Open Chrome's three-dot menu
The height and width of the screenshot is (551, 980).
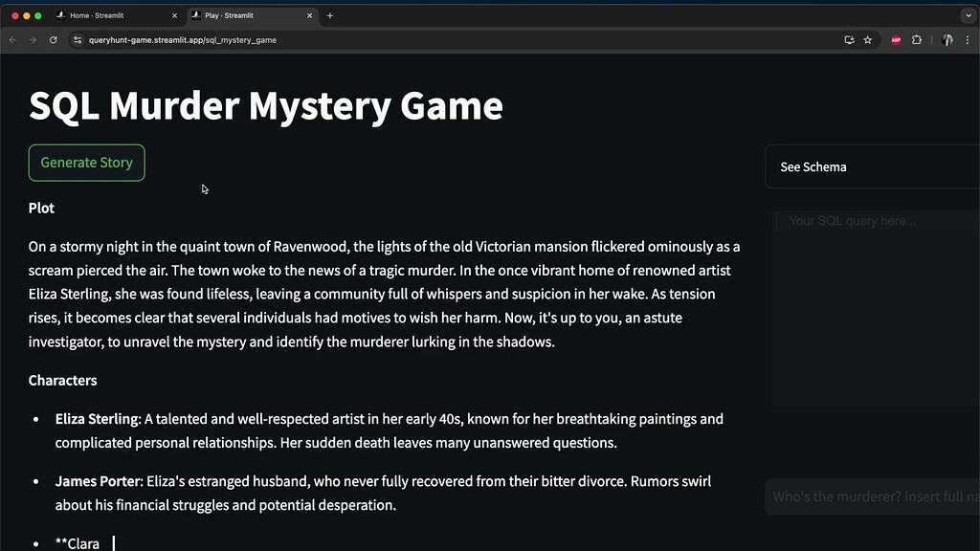[969, 39]
